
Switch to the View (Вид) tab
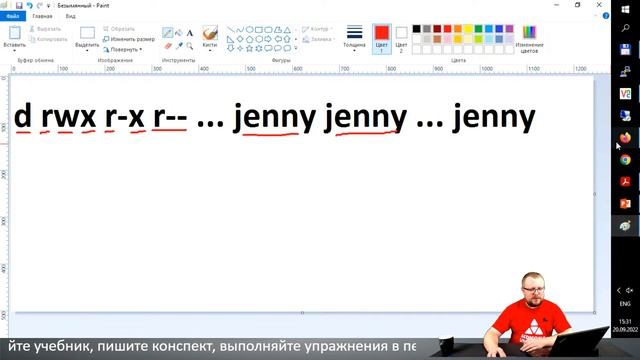(70, 16)
